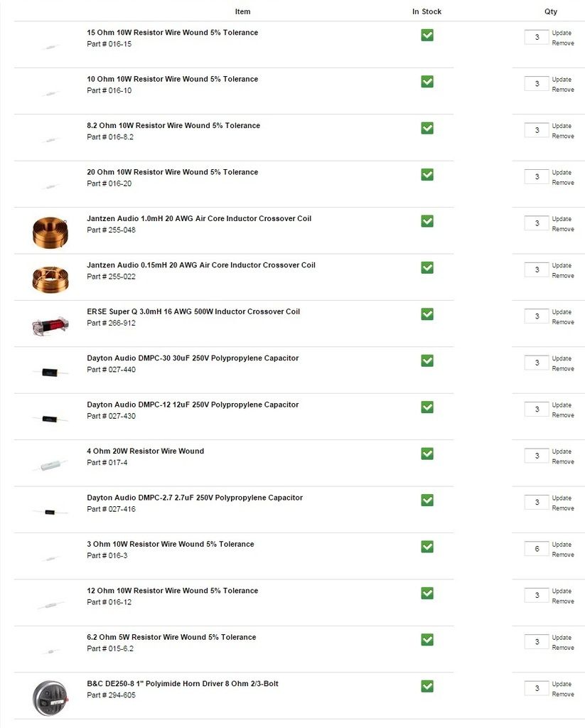Click in-stock checkmark for ERSE Super Q inductor

click(x=427, y=314)
